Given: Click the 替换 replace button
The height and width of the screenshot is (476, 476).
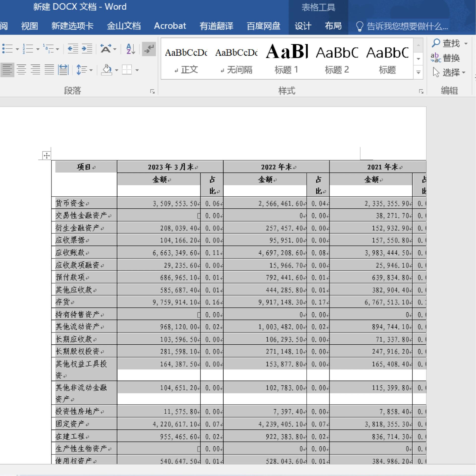Looking at the screenshot, I should [445, 58].
